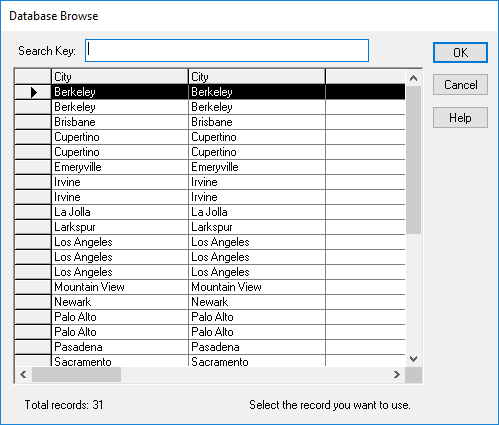Select the Brisbane record
The height and width of the screenshot is (425, 499).
coord(210,122)
